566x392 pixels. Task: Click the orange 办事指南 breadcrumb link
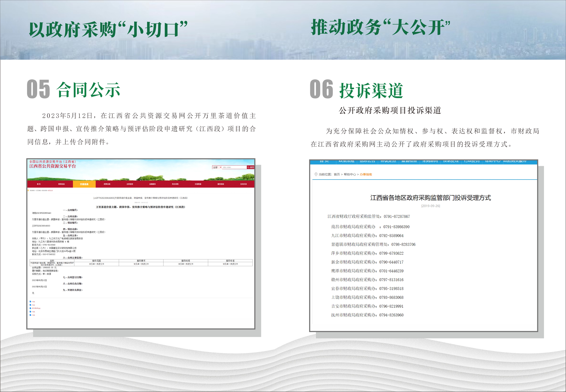366,174
